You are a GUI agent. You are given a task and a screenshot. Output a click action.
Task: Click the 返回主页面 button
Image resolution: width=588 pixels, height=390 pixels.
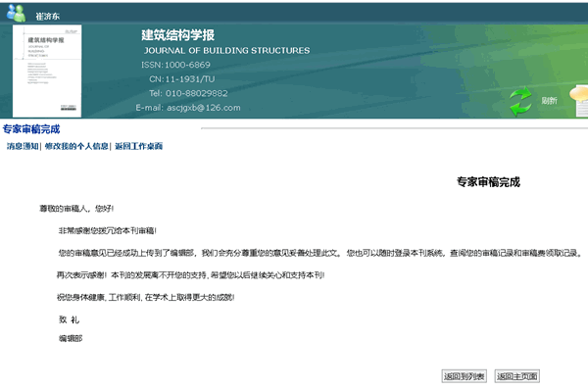pos(517,376)
